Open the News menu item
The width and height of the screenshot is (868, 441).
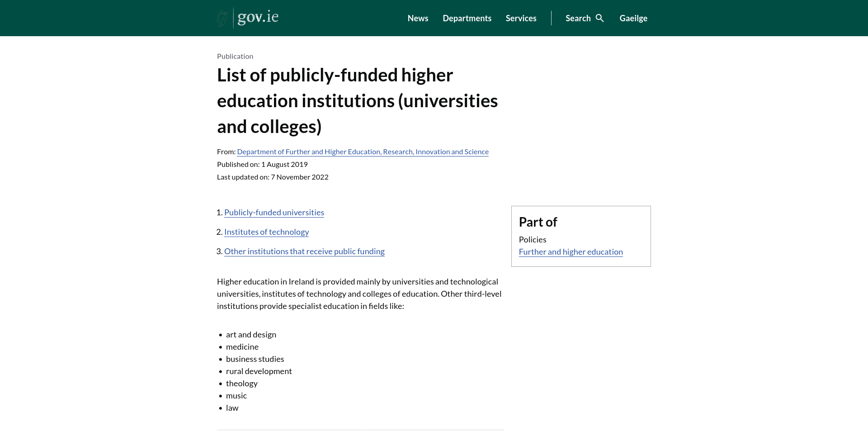pyautogui.click(x=418, y=18)
